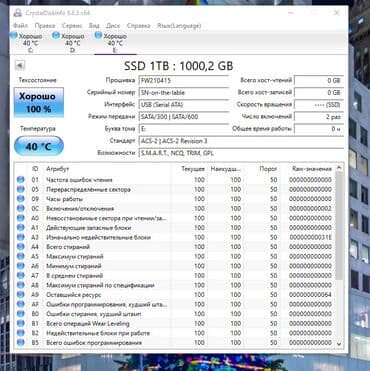
Task: Click the Наихудшее column header
Action: click(x=226, y=169)
